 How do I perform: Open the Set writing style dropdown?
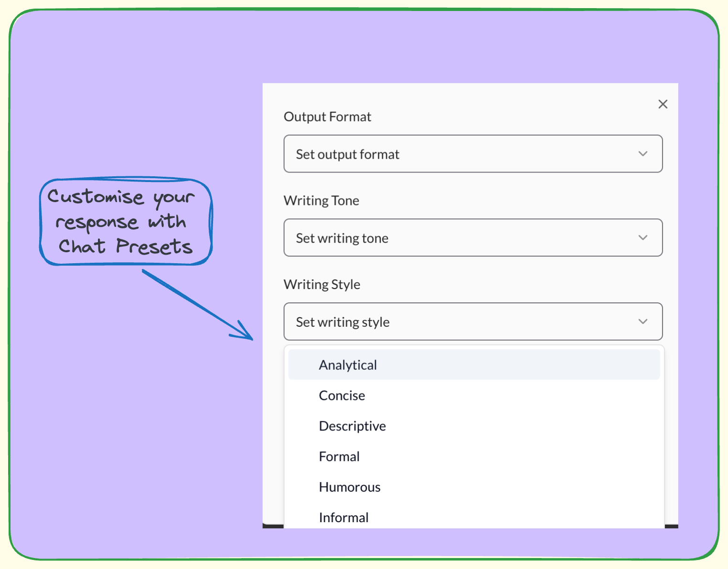pyautogui.click(x=473, y=322)
